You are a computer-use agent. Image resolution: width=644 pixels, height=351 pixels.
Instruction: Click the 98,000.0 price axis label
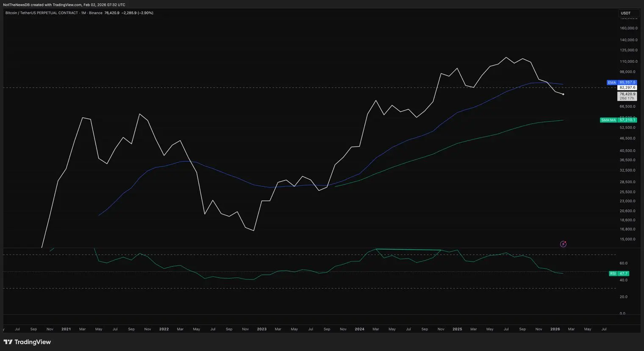627,72
